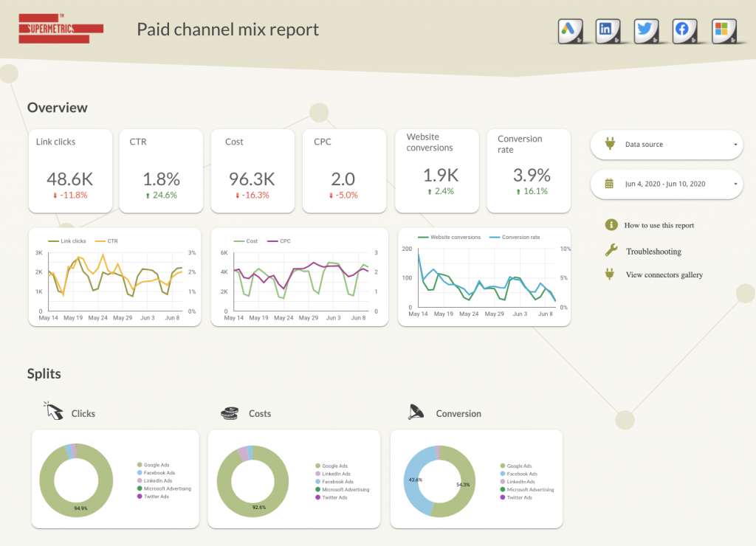Click the 92.6% segment of Costs donut
The image size is (756, 546).
click(x=259, y=508)
